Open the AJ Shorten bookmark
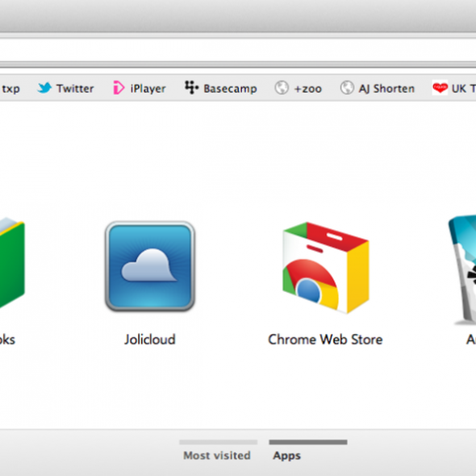476x476 pixels. point(386,89)
